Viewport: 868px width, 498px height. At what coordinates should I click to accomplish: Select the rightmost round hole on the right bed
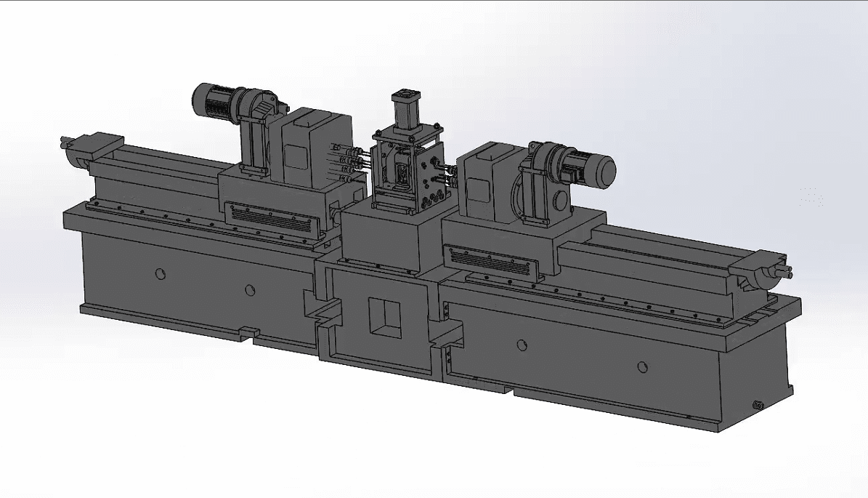point(642,366)
